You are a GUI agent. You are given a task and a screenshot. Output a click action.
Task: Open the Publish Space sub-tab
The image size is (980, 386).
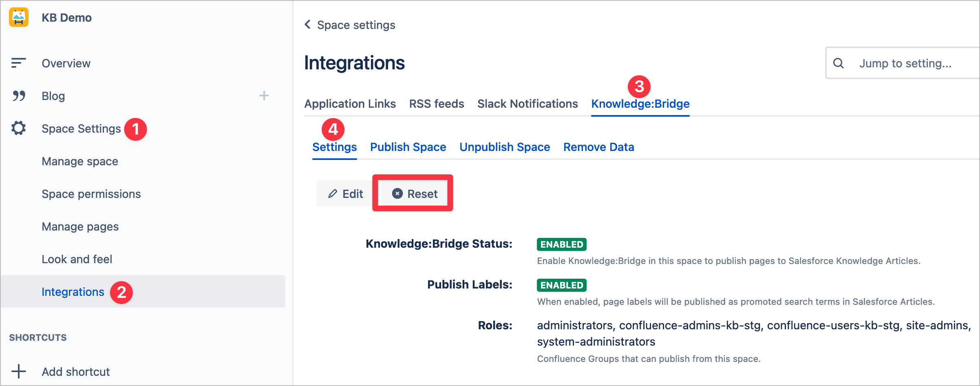(408, 147)
